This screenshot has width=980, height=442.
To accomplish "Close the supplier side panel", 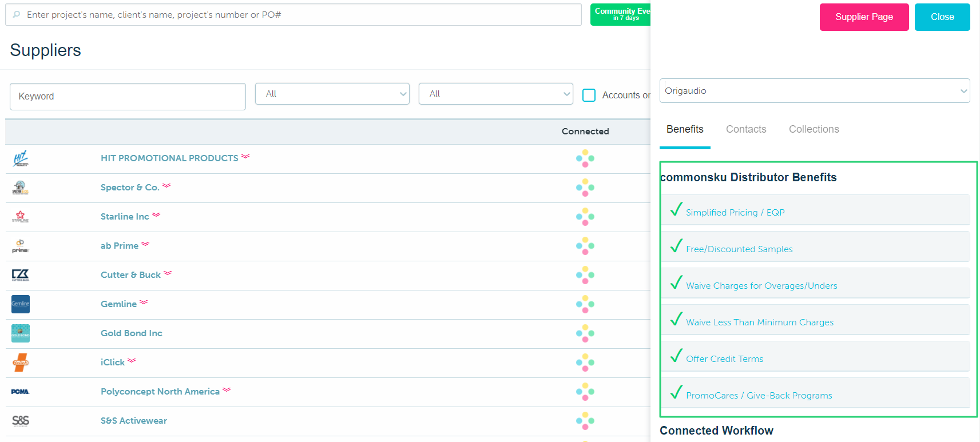I will 942,17.
